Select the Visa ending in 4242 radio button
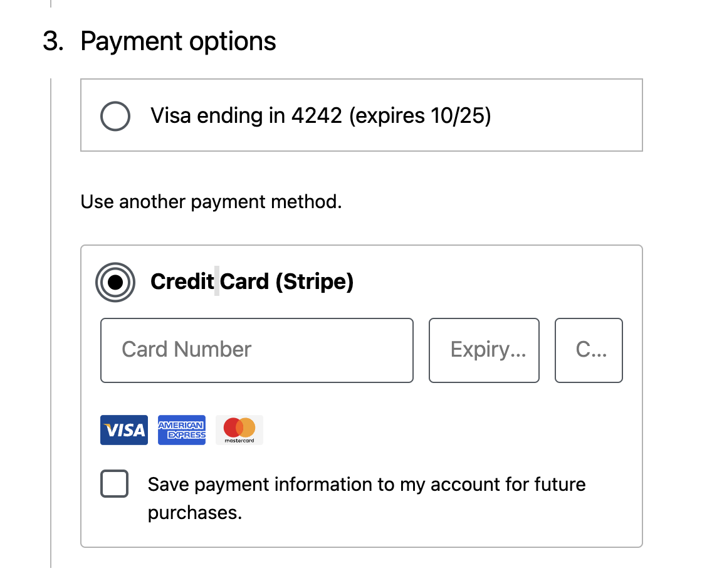 (x=115, y=116)
